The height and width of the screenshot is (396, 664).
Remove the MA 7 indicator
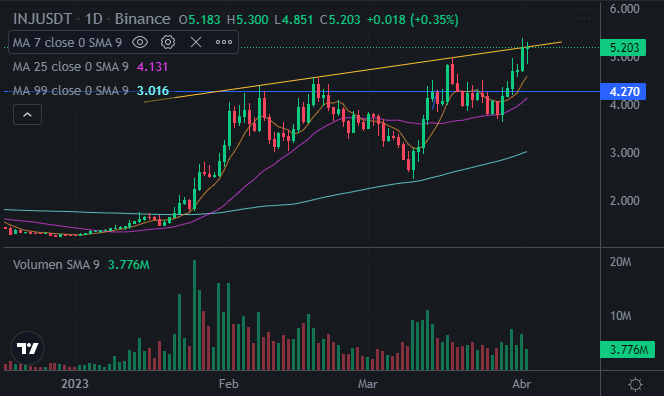(196, 42)
